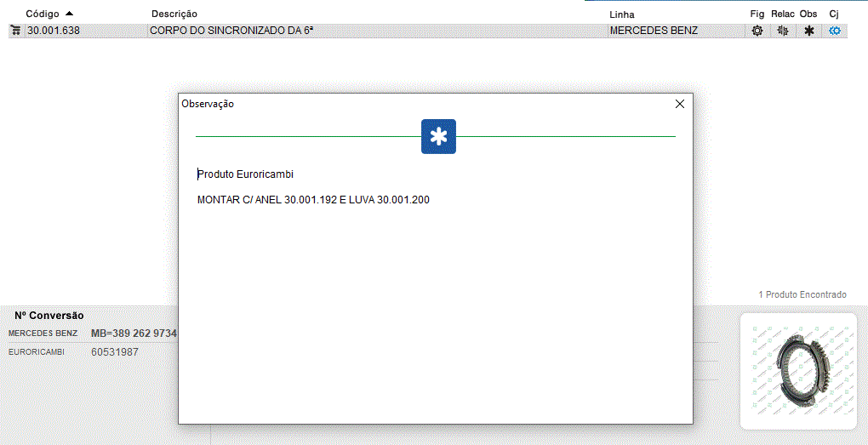
Task: Click the shopping cart icon beside code 30.001.638
Action: pos(15,31)
